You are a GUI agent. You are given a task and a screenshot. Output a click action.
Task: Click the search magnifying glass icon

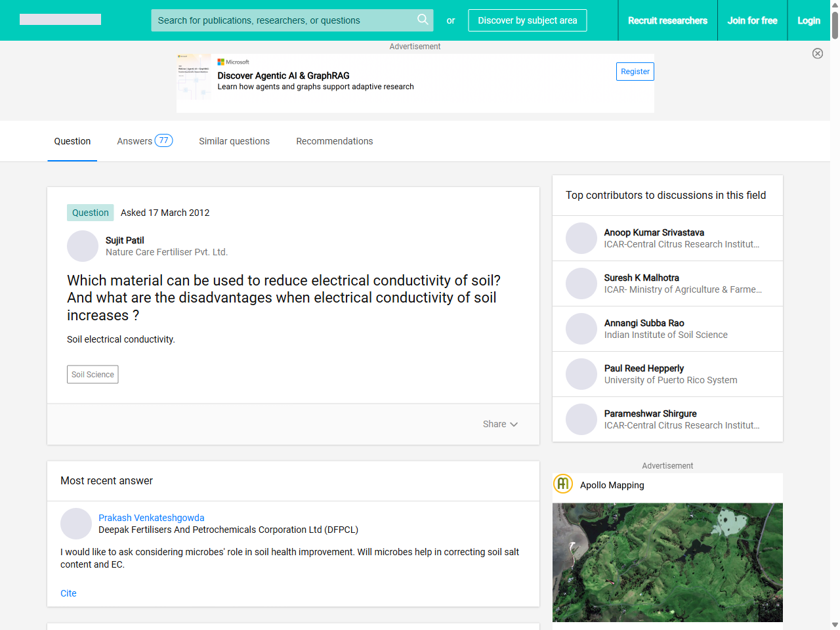423,20
